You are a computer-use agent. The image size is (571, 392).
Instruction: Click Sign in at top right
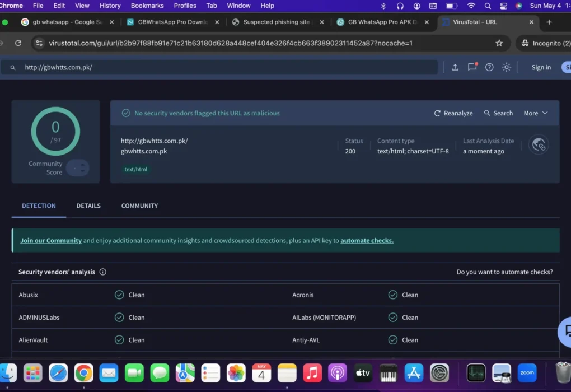[541, 67]
